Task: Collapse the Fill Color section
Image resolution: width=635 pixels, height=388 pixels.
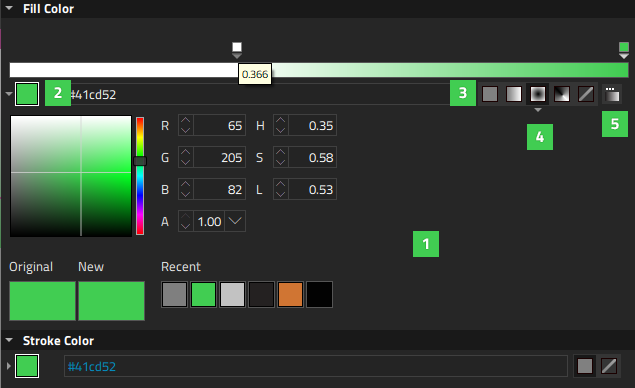Action: click(x=9, y=8)
